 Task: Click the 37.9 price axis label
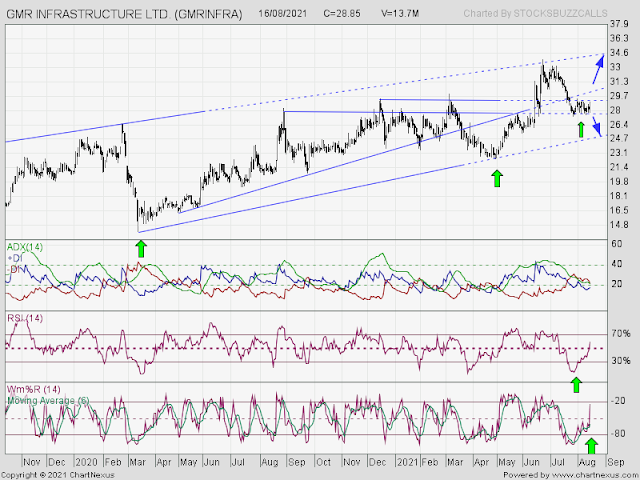click(619, 24)
